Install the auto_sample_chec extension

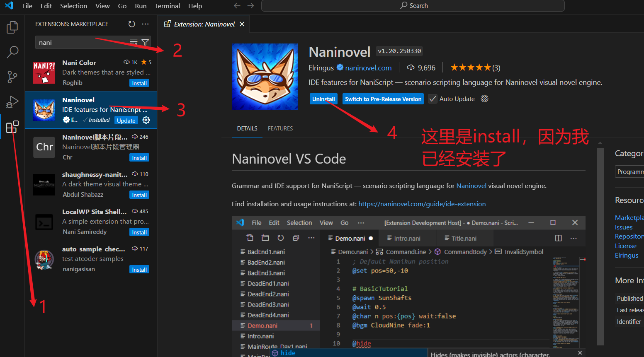click(x=139, y=270)
